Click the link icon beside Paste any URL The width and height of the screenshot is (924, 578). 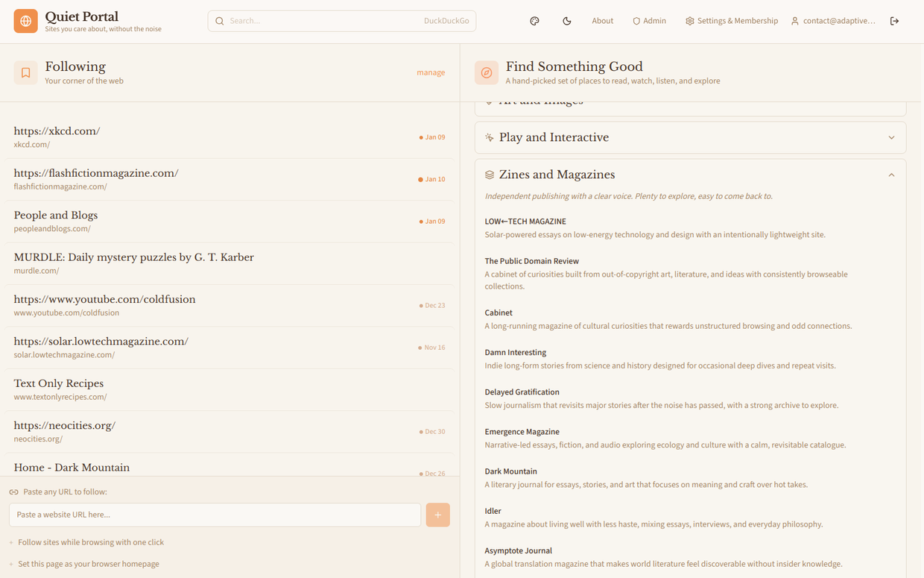[x=13, y=492]
